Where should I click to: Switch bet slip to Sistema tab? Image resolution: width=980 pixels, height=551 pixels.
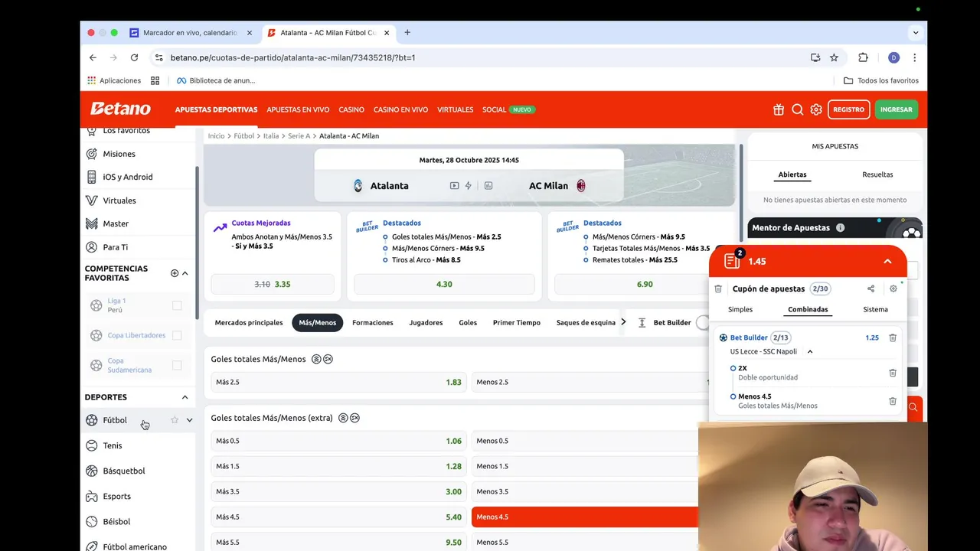click(875, 310)
